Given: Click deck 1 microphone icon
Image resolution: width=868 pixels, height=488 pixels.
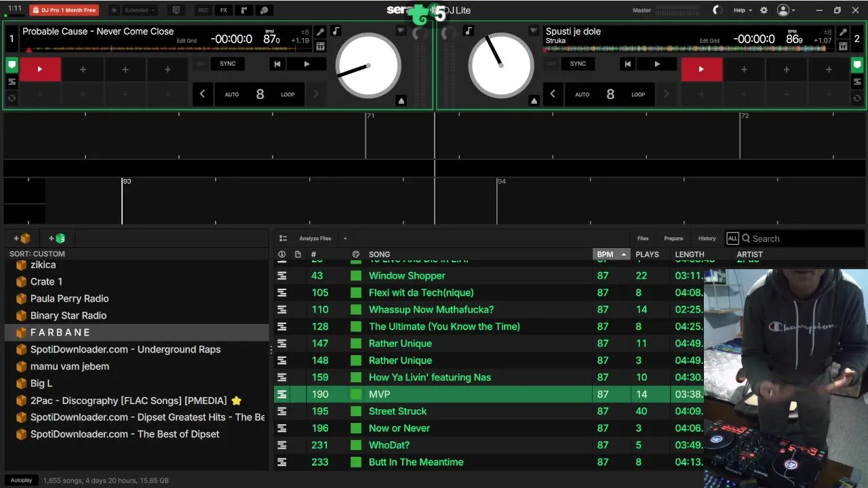Looking at the screenshot, I should pyautogui.click(x=320, y=32).
